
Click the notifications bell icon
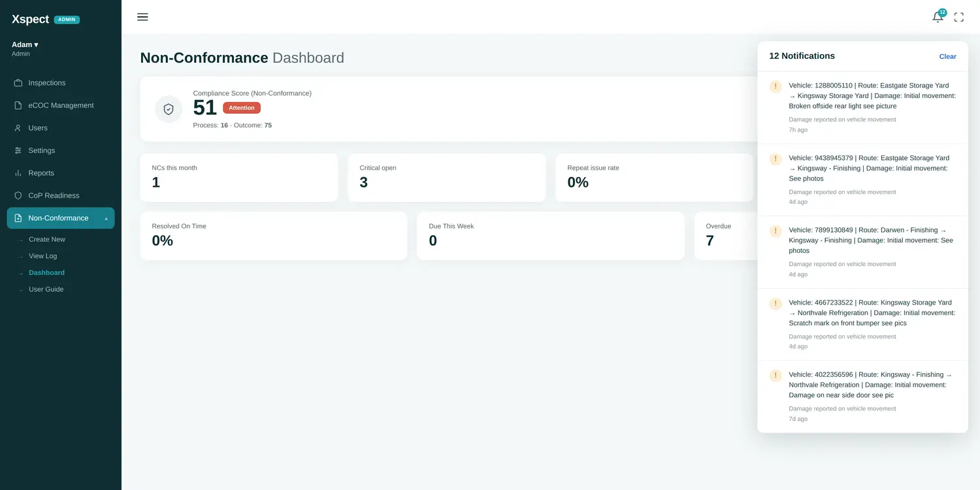[938, 18]
